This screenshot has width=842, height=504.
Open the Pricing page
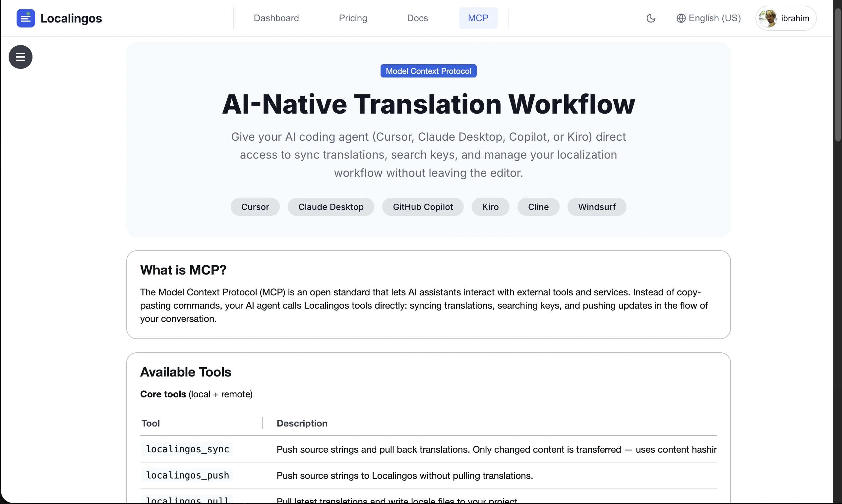coord(353,18)
